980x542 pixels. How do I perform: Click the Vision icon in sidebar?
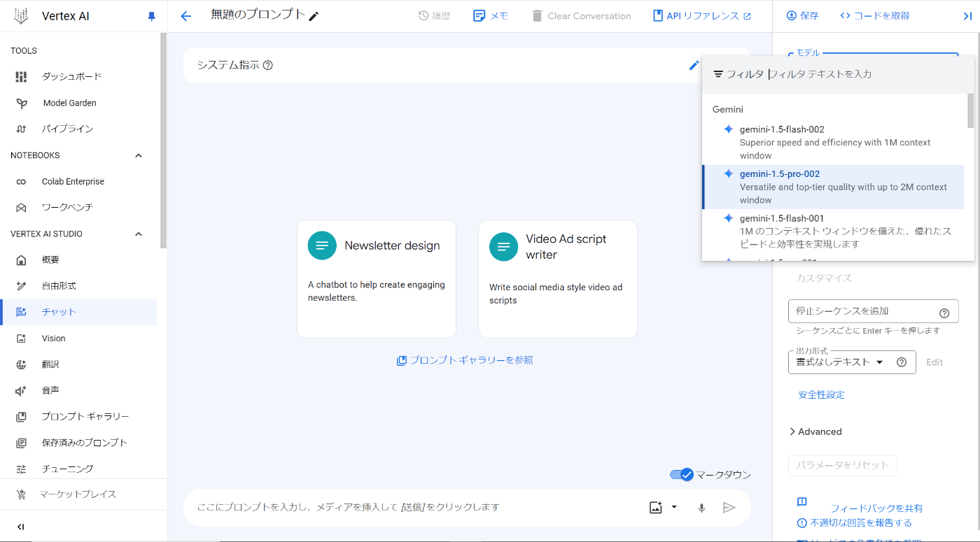point(21,338)
